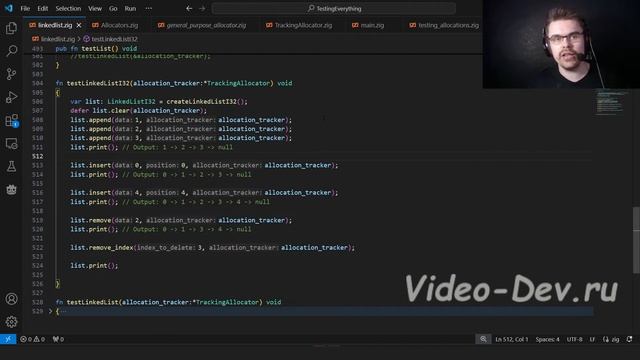Click 'list.remove_index' on line 522

click(102, 247)
